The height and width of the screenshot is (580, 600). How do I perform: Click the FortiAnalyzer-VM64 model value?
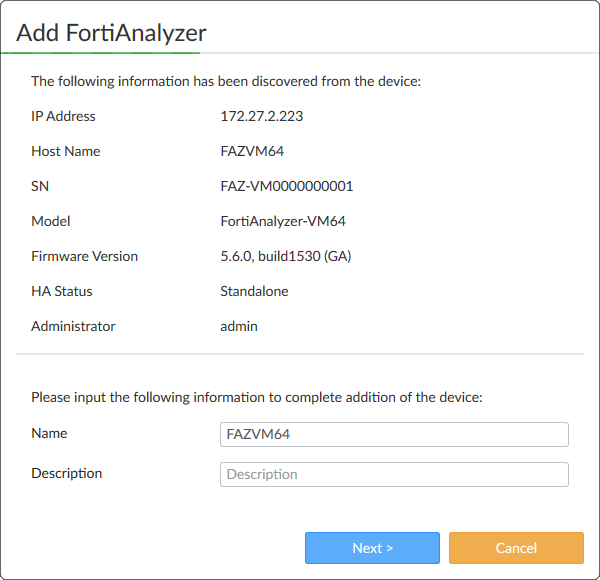coord(283,221)
